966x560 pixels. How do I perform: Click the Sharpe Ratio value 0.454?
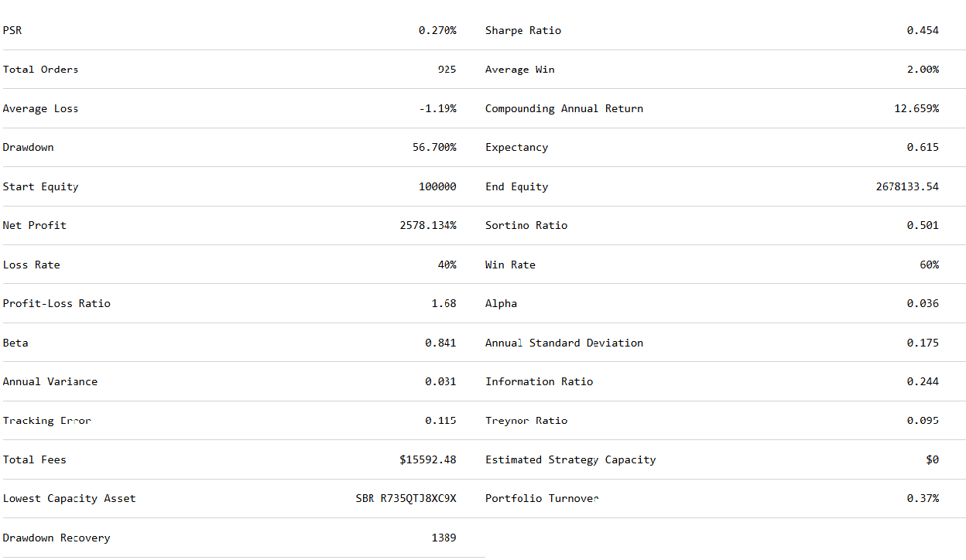point(923,31)
